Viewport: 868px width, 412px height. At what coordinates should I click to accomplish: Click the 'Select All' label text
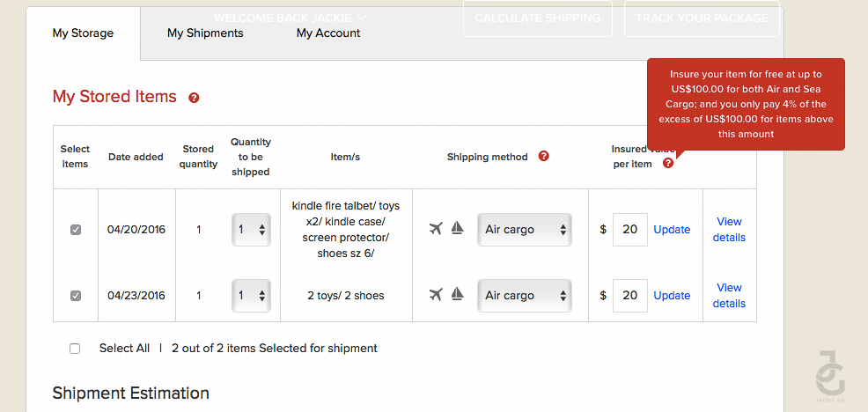tap(124, 349)
